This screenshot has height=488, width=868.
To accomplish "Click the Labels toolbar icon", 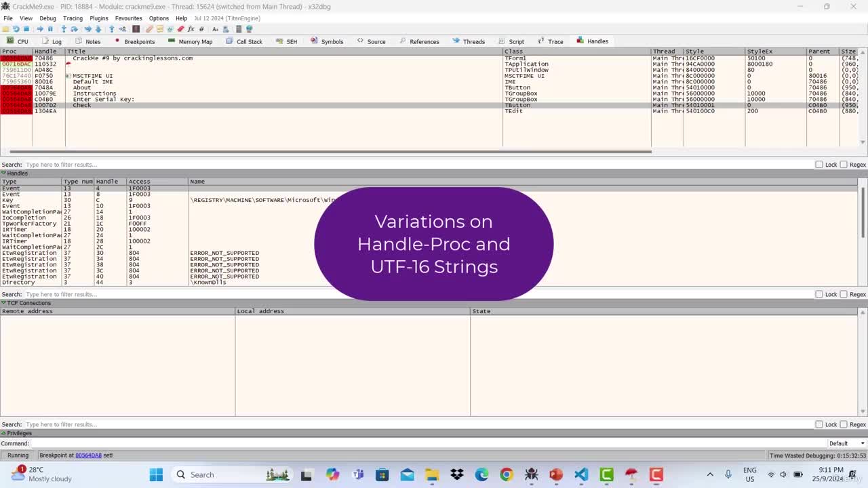I will coord(170,29).
